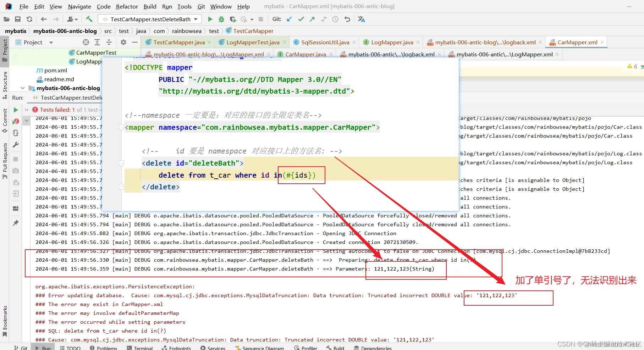Switch to the LogMapperTest.java tab
644x350 pixels.
pyautogui.click(x=253, y=42)
